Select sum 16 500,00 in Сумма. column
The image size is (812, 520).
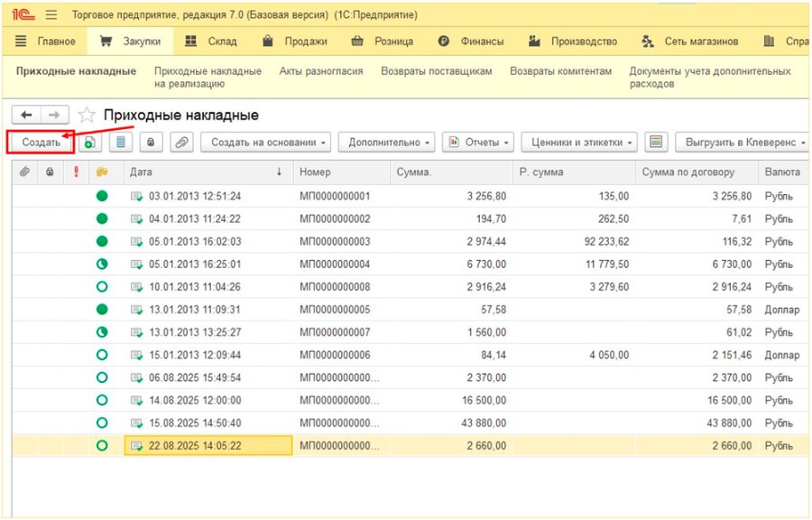click(484, 400)
